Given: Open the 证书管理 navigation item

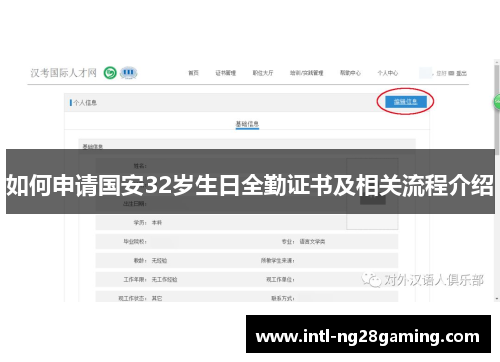Looking at the screenshot, I should [226, 73].
